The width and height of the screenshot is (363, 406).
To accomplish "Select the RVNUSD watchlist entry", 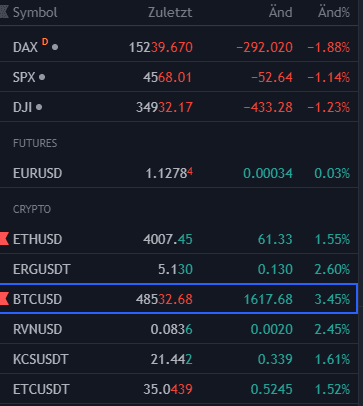I will tap(179, 329).
